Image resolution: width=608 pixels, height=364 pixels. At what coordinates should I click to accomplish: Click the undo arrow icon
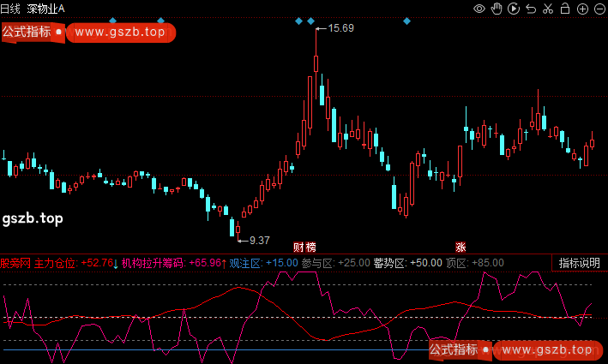(531, 9)
